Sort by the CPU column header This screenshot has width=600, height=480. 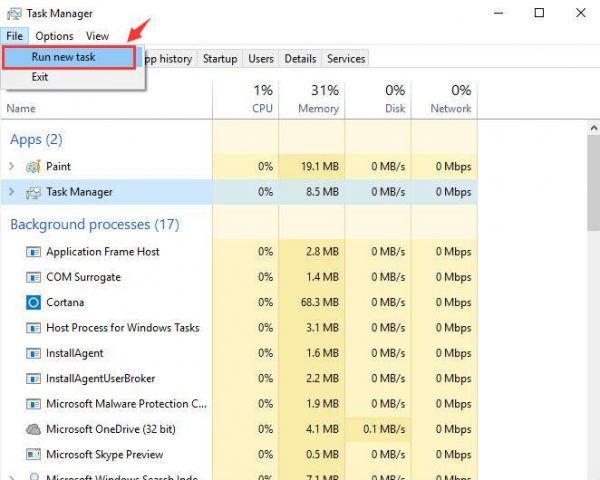pos(246,100)
